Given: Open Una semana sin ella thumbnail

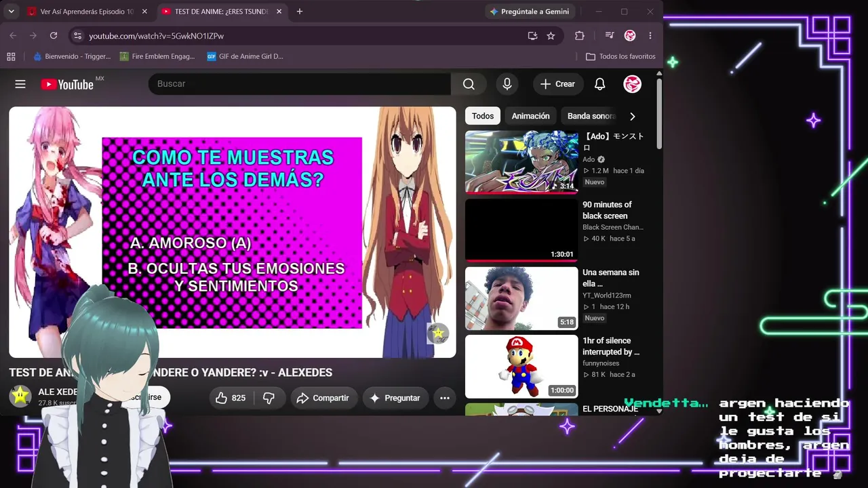Looking at the screenshot, I should (x=521, y=298).
